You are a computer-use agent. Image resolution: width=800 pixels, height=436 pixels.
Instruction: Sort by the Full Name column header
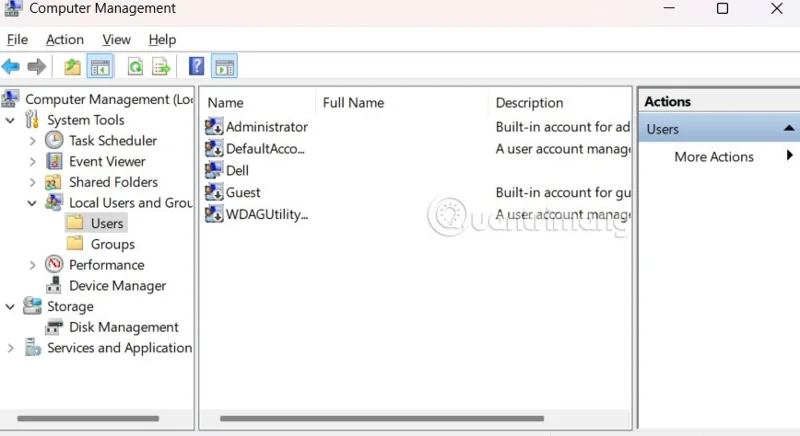click(x=353, y=102)
